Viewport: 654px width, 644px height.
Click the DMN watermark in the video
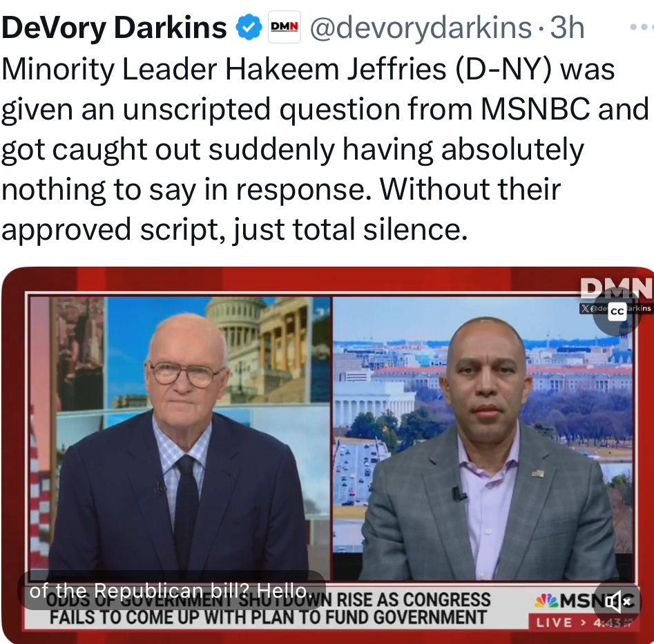tap(615, 288)
